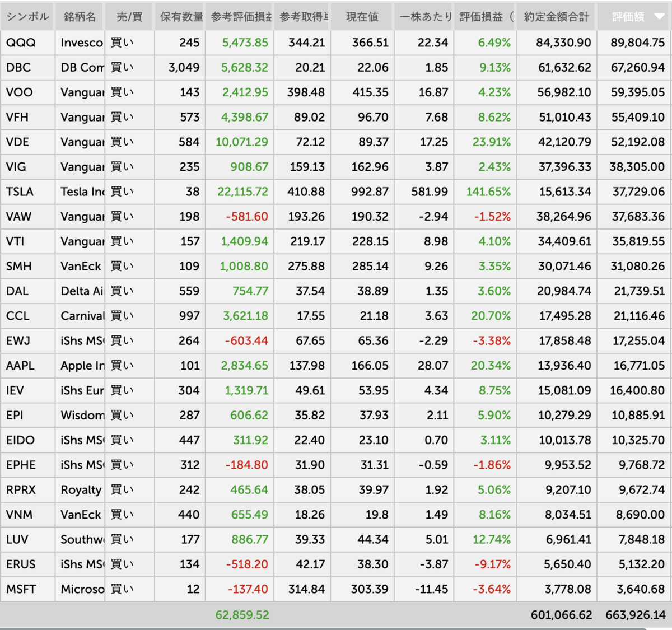Click the Microsoft name cell

80,589
